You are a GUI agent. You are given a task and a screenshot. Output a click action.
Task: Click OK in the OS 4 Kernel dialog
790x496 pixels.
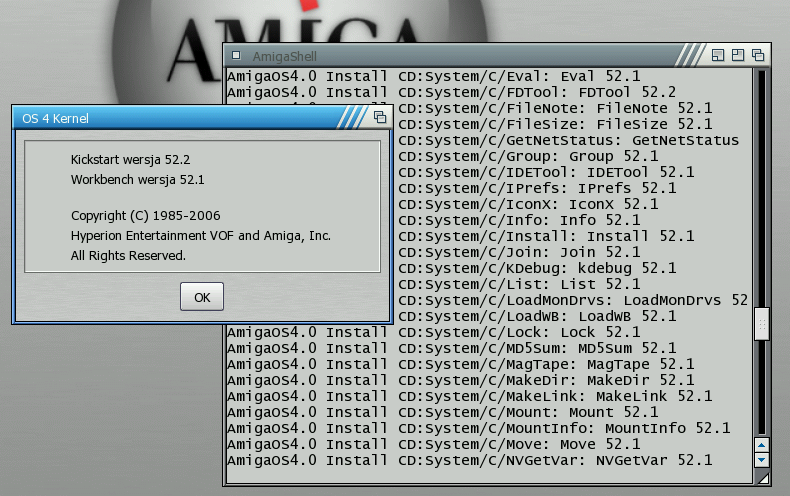coord(202,297)
